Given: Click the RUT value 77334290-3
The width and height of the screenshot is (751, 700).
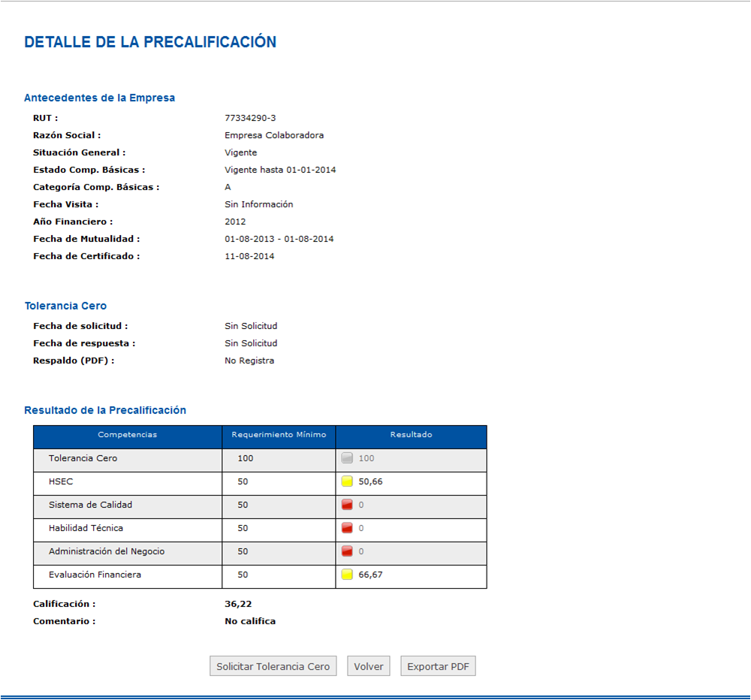Looking at the screenshot, I should (x=250, y=118).
